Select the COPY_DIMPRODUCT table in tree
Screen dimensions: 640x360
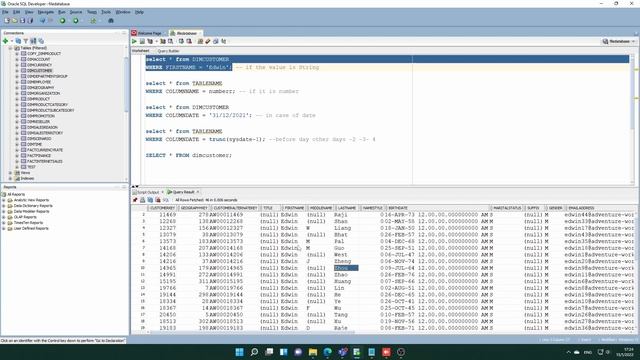coord(44,54)
